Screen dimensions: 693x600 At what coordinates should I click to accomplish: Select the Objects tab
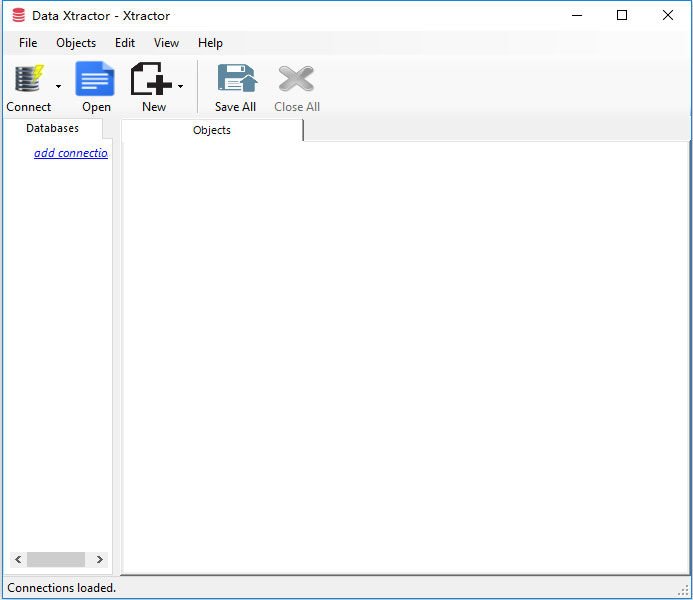click(x=212, y=130)
